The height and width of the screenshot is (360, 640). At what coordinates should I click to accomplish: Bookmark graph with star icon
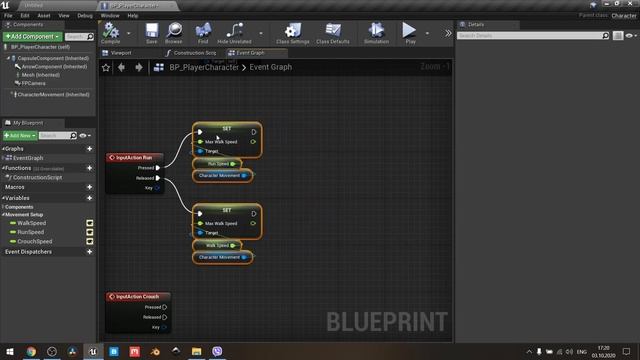click(106, 67)
